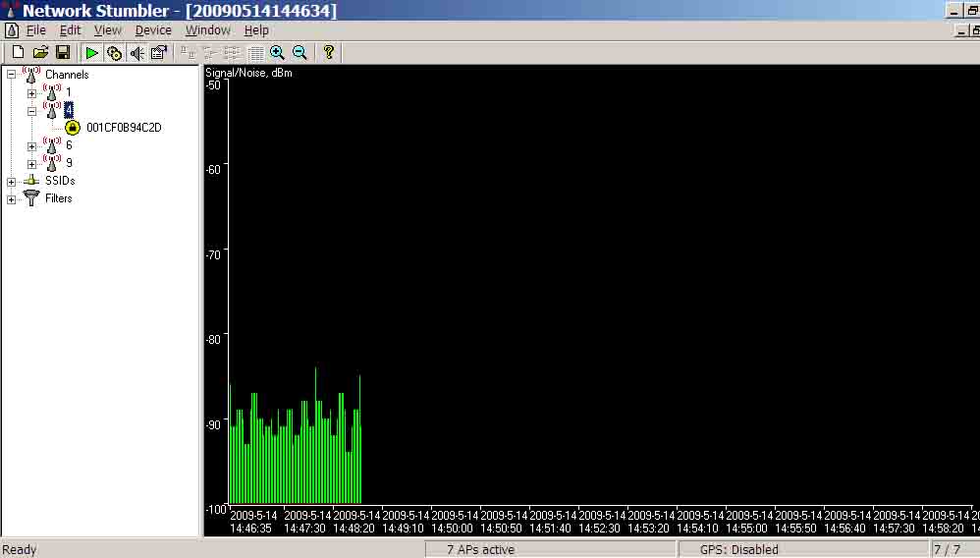Create a new file with the New icon
This screenshot has width=980, height=558.
tap(18, 52)
